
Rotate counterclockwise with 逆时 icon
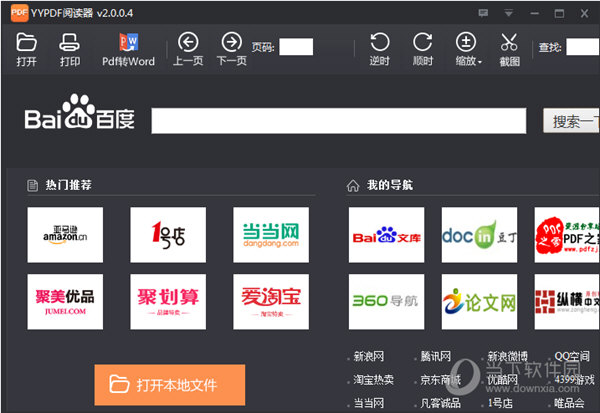pos(380,50)
